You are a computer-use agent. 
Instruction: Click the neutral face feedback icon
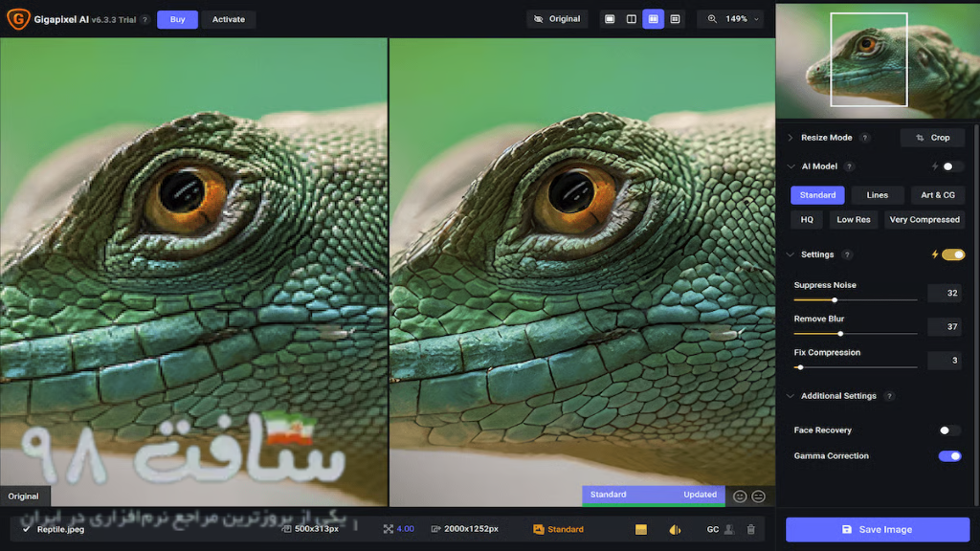(x=758, y=496)
